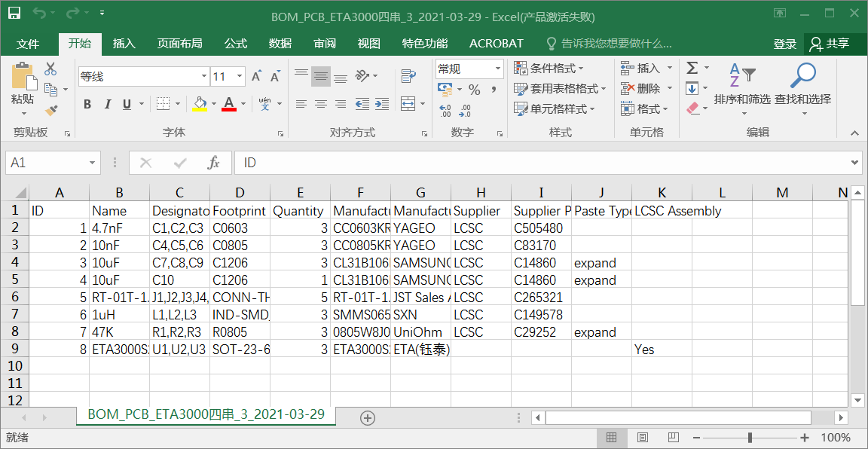Image resolution: width=868 pixels, height=449 pixels.
Task: Click the percent style icon
Action: click(475, 89)
